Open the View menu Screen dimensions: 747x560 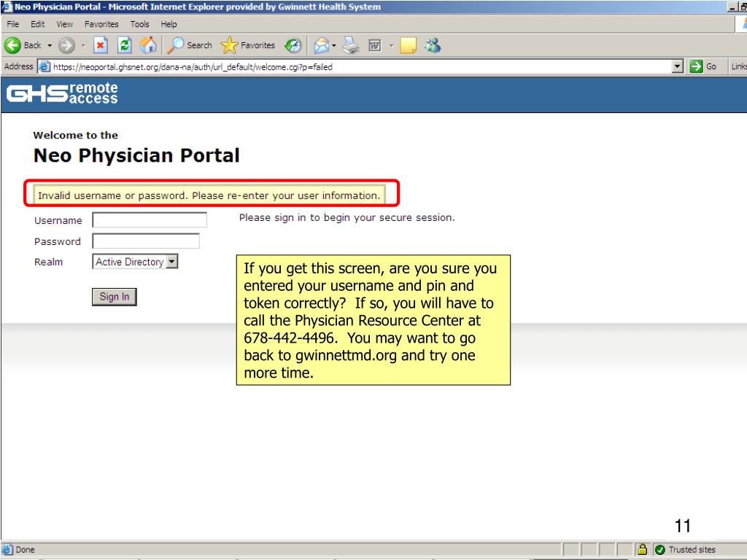64,24
